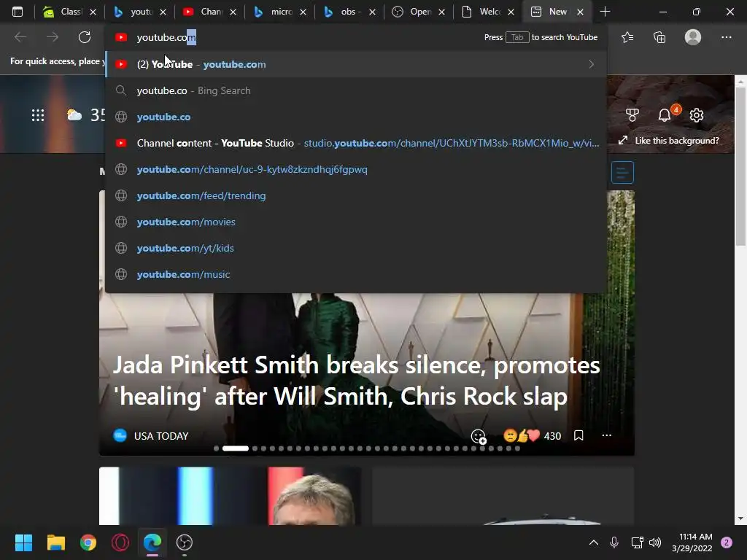The image size is (747, 560).
Task: Refresh the current page
Action: pos(85,37)
